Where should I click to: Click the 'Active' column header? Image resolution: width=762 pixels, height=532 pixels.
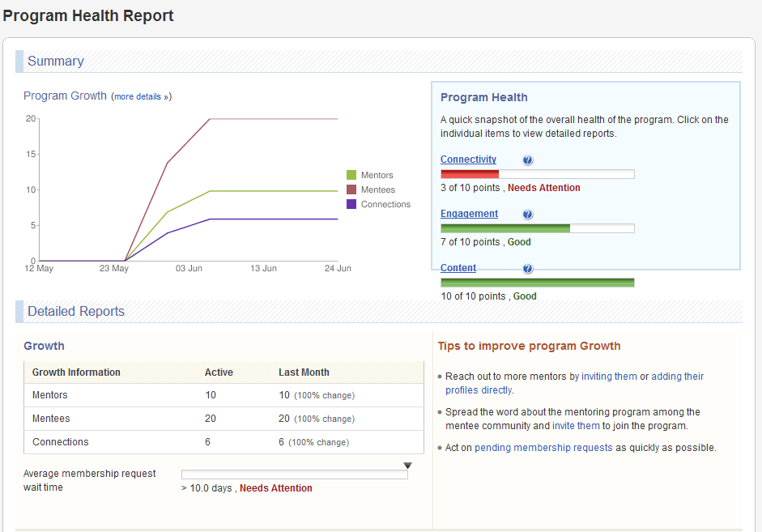pos(219,372)
